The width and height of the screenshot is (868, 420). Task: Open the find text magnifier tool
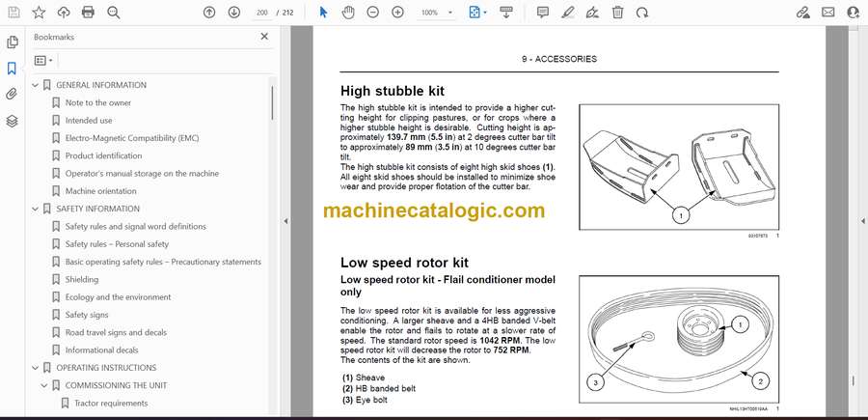tap(114, 13)
